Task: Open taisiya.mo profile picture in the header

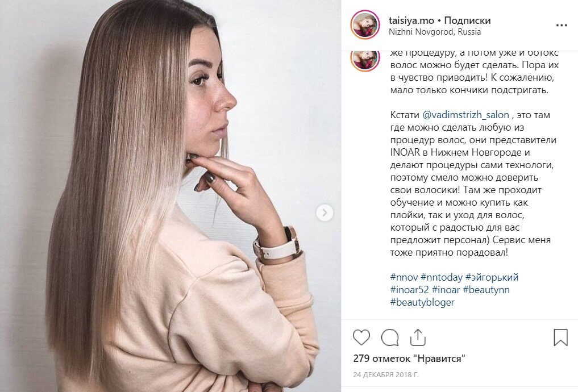Action: point(365,25)
